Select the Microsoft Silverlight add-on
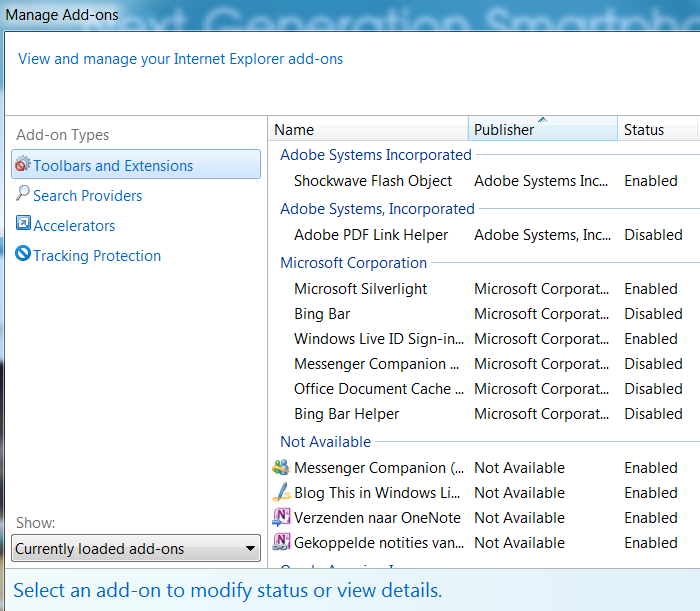700x611 pixels. (360, 289)
